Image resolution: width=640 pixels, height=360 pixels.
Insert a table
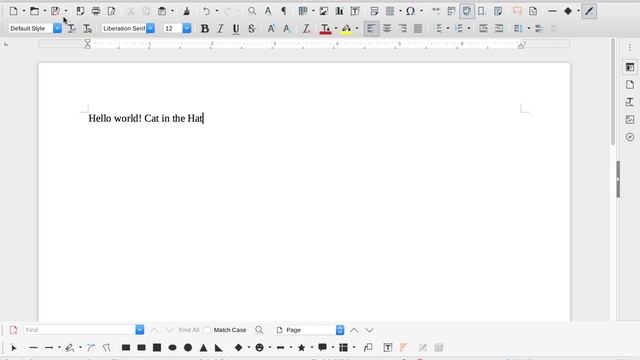(303, 11)
